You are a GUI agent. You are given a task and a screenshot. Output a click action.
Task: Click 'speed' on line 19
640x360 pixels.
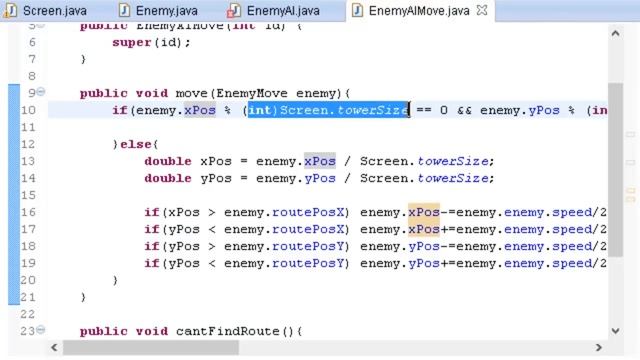tap(572, 264)
